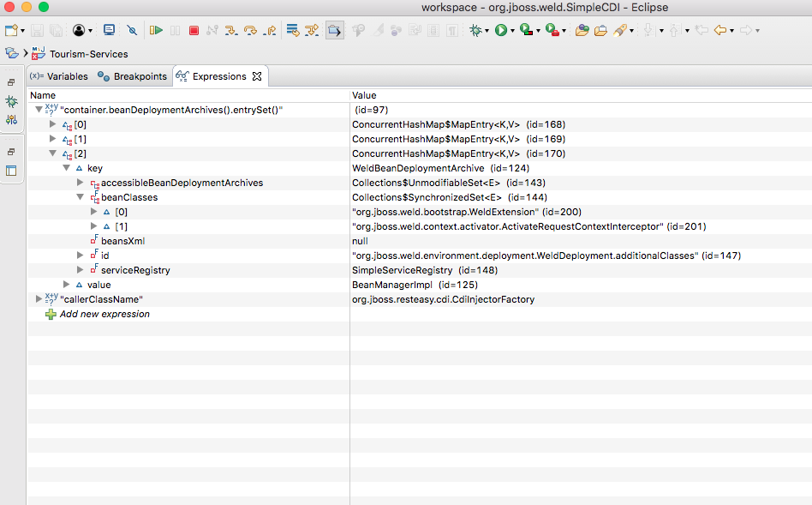The image size is (812, 505).
Task: Click the Step Into arrow icon
Action: pyautogui.click(x=231, y=30)
